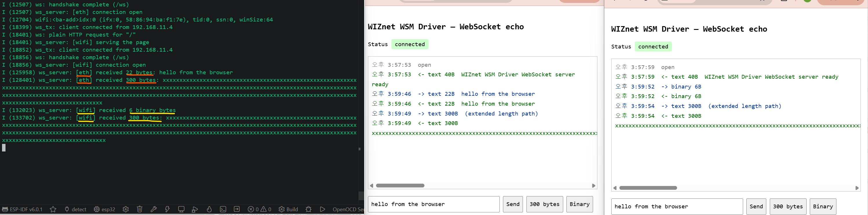Screen dimensions: 868x215
Task: Click the terminal line "[eth] connection open"
Action: pyautogui.click(x=72, y=12)
